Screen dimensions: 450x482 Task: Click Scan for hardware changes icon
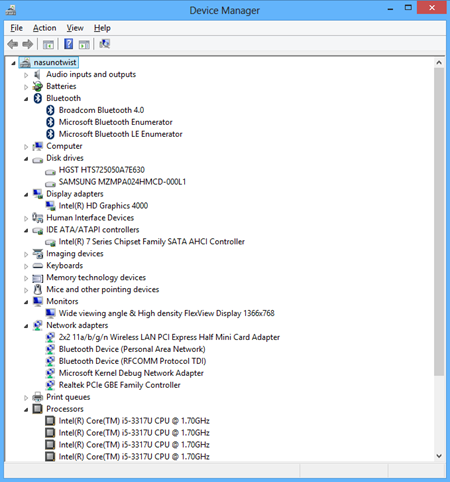105,44
